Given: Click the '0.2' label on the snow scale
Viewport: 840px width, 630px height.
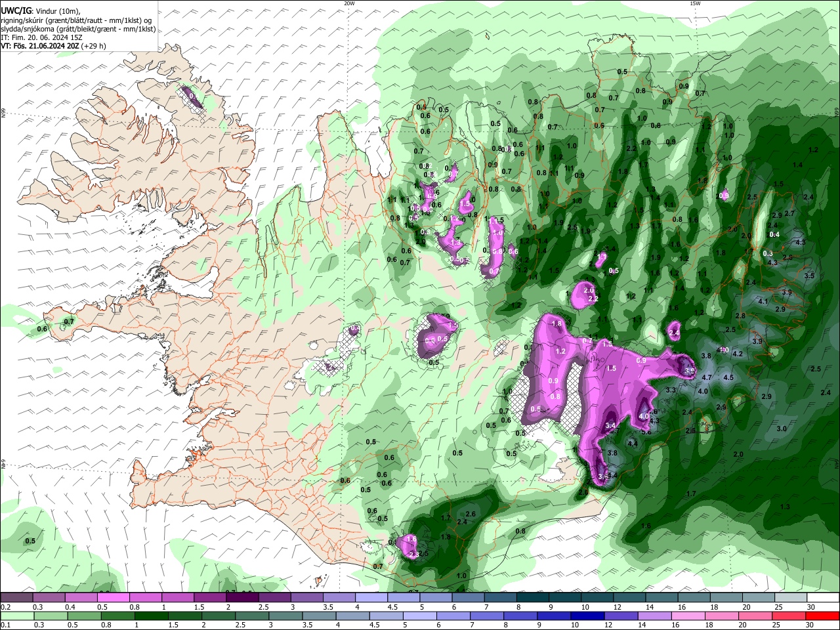Looking at the screenshot, I should click(x=5, y=607).
